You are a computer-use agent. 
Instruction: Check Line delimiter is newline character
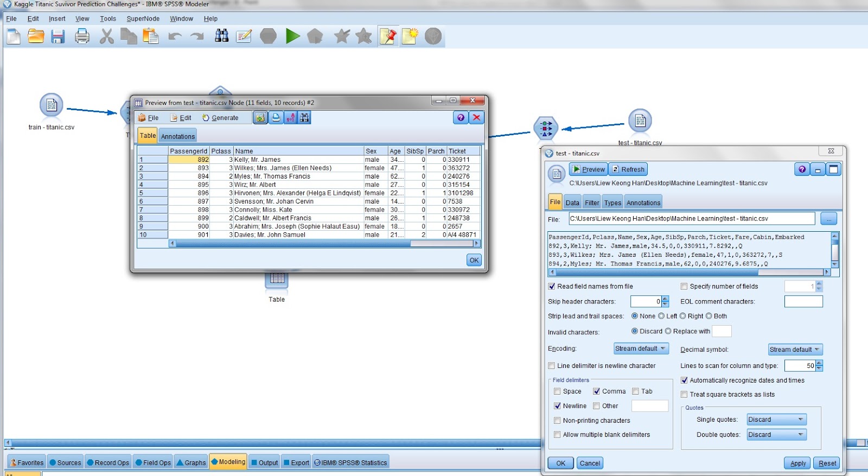click(x=552, y=366)
